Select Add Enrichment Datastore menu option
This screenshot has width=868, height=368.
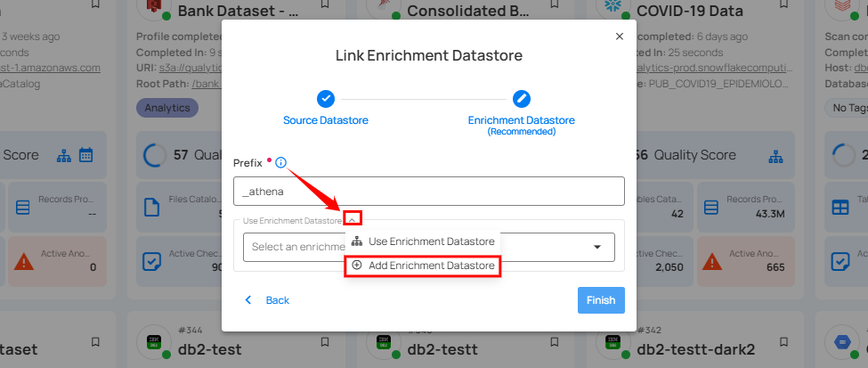[x=423, y=266]
